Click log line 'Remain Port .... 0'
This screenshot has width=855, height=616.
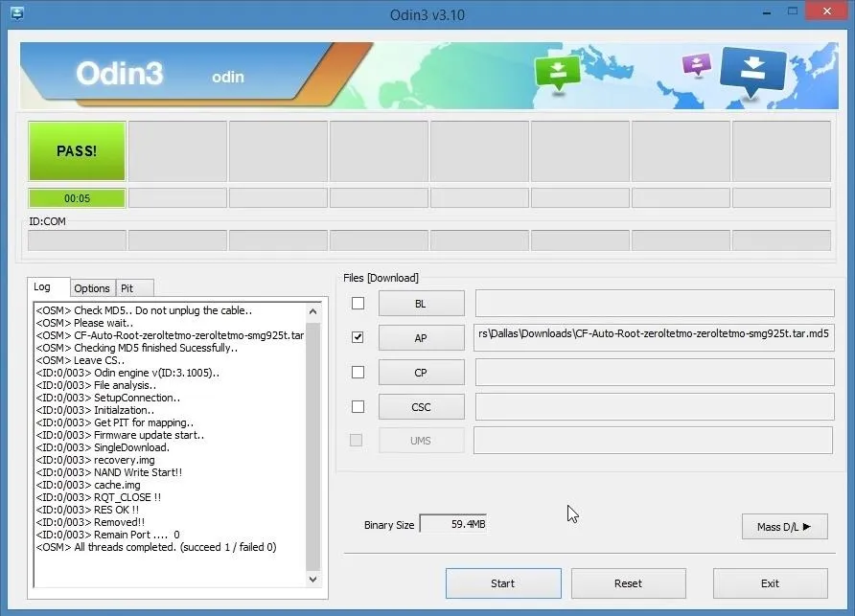[108, 535]
